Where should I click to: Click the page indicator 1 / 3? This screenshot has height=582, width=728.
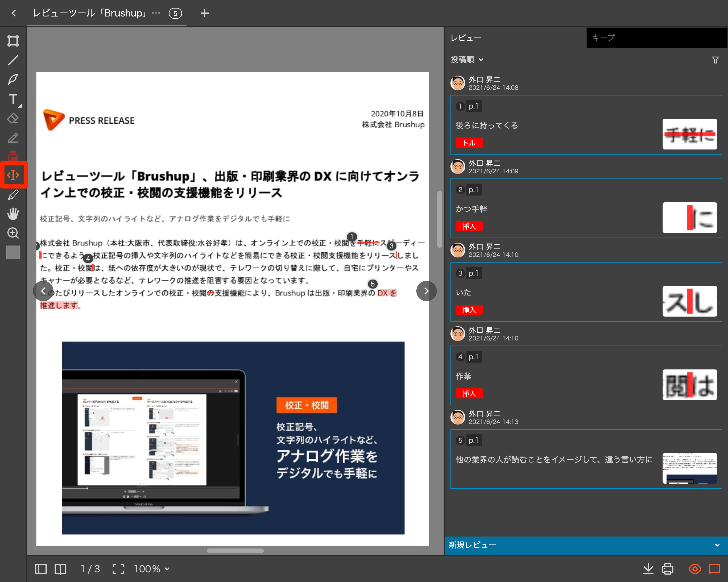click(90, 569)
